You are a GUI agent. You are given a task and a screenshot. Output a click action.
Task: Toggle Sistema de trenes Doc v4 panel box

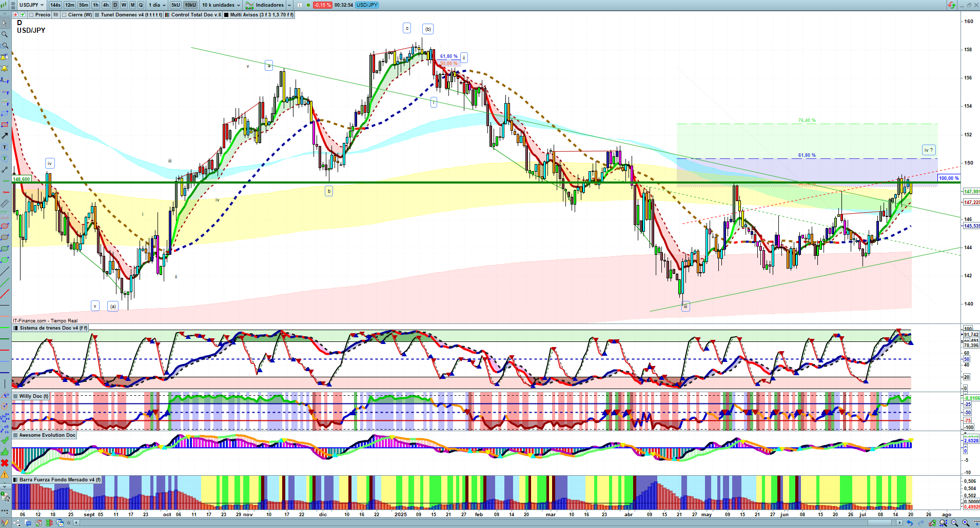tap(15, 328)
